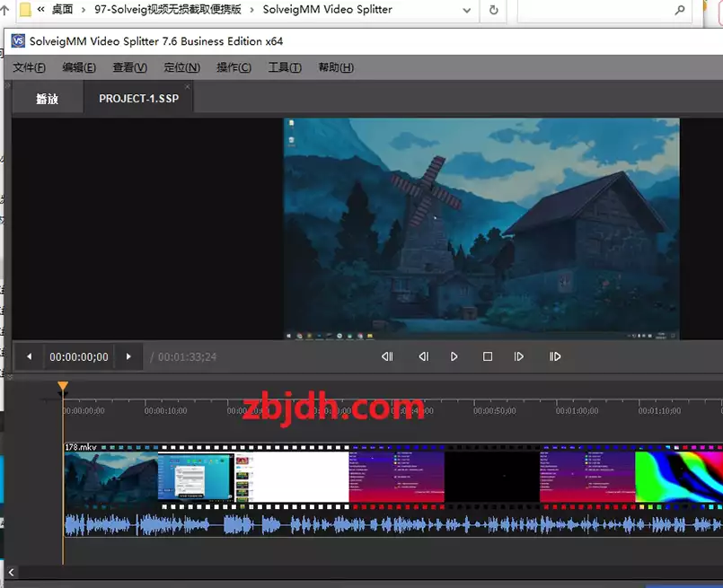Click the magnifier search icon in Explorer
The image size is (723, 588).
[680, 10]
